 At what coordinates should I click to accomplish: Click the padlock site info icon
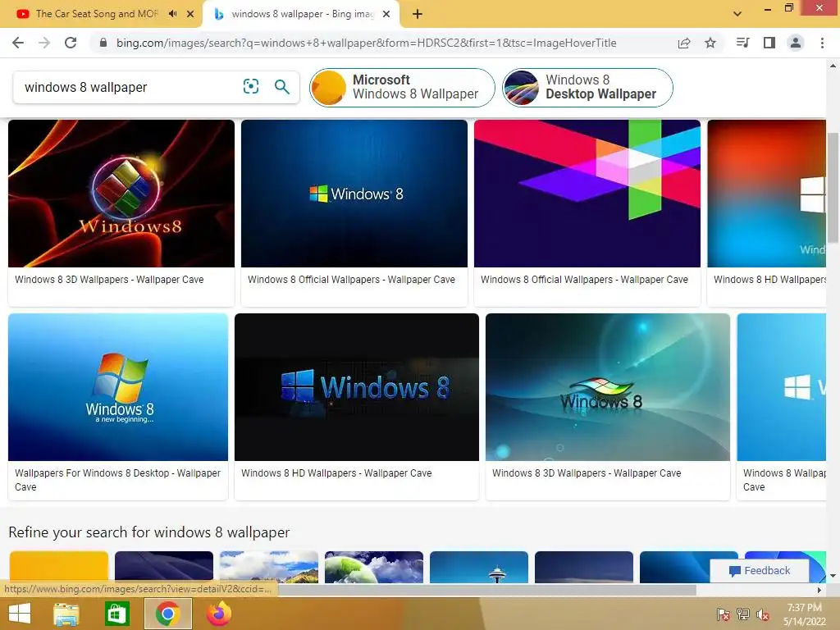(103, 43)
